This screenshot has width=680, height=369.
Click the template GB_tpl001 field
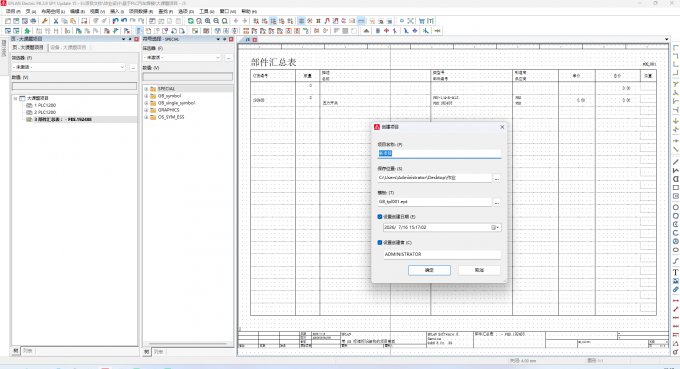coord(434,202)
